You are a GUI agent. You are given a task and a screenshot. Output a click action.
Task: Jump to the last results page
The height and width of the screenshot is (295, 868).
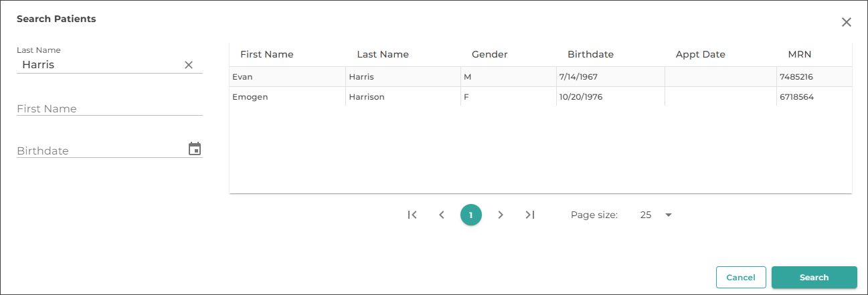[530, 215]
